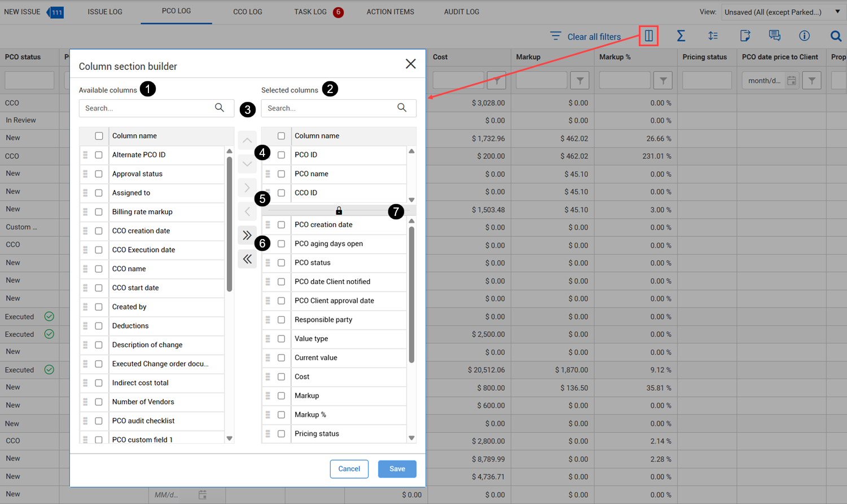
Task: Close the Column section builder dialog
Action: 411,64
